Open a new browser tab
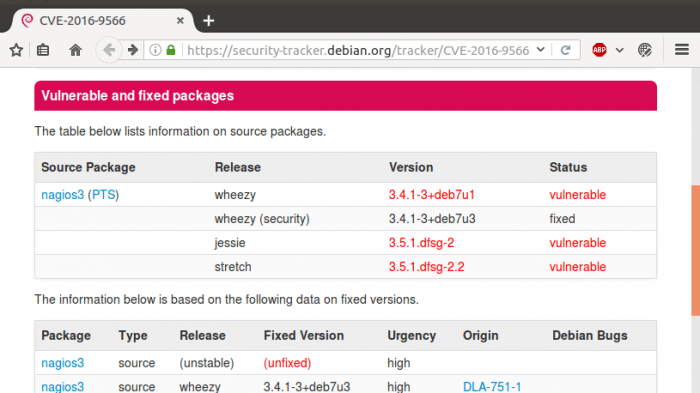Image resolution: width=700 pixels, height=393 pixels. [x=208, y=21]
